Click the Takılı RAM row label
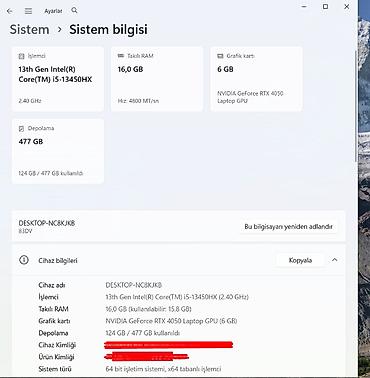This screenshot has height=378, width=370. 54,309
